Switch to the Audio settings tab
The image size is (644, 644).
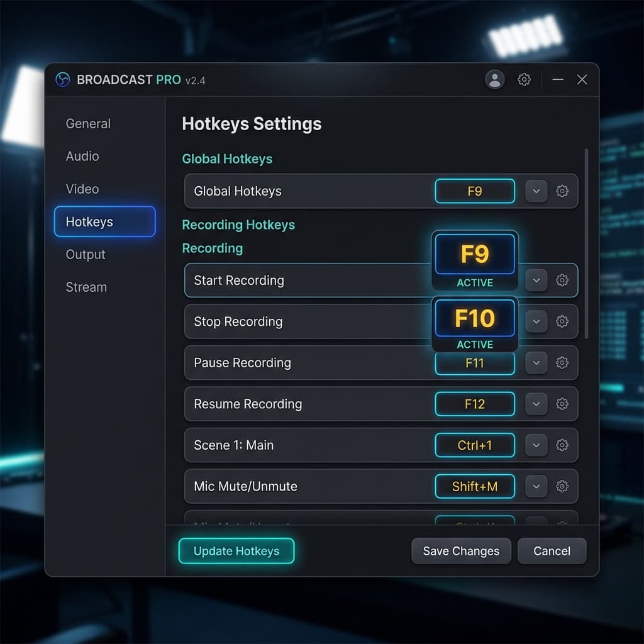82,156
